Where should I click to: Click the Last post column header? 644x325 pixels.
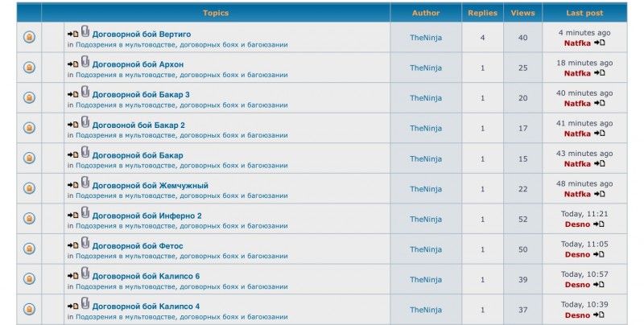[584, 13]
